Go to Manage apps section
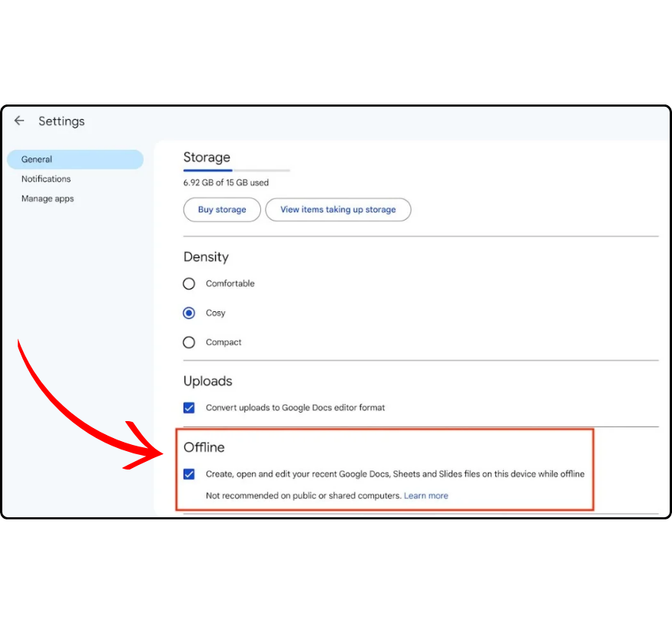Screen dimensions: 672x624 point(48,199)
